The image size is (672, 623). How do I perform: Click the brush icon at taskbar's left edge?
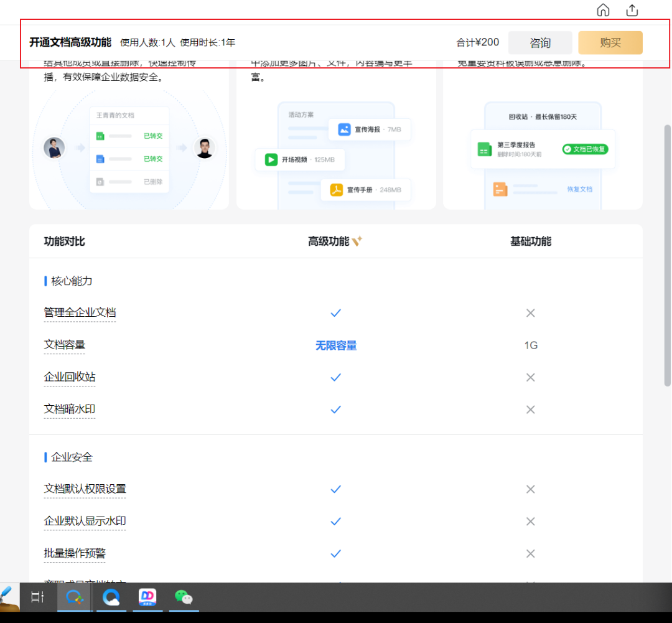pos(9,597)
